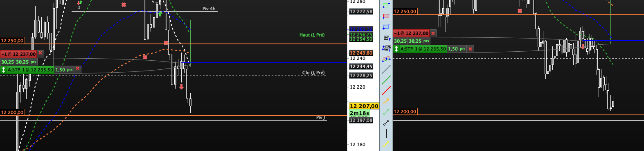Select the green rectangle tool with plus sign

click(386, 5)
